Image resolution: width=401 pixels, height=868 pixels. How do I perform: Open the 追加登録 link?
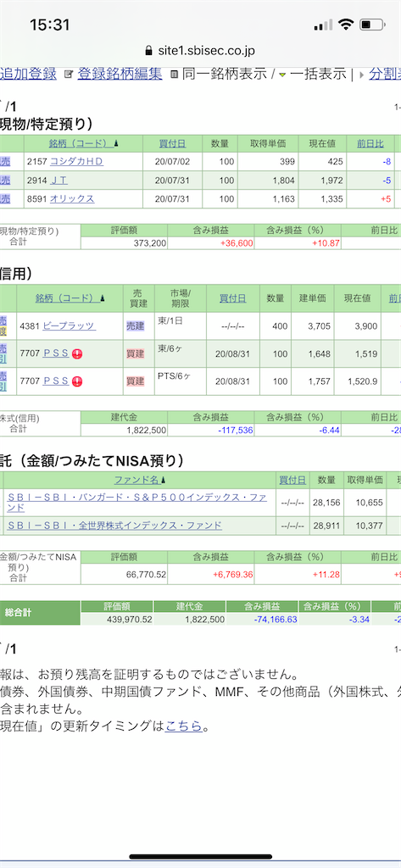(x=28, y=74)
